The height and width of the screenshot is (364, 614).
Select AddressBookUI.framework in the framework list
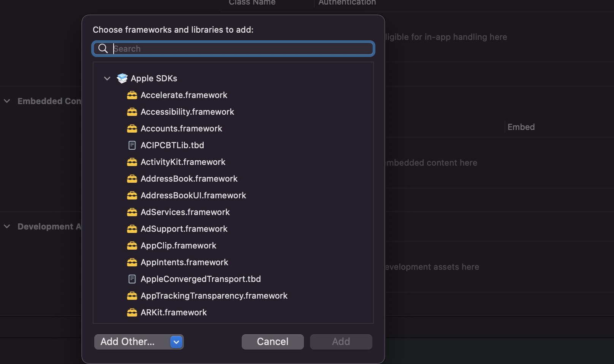pos(193,195)
